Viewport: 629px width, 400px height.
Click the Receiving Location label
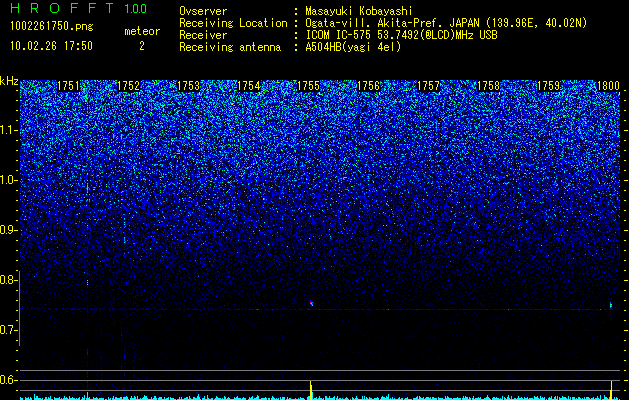[233, 23]
